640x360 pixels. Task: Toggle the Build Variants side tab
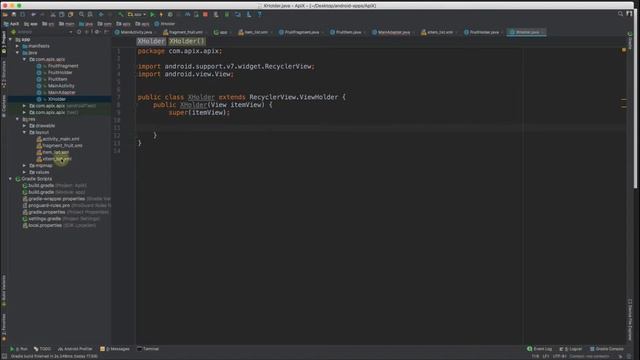point(4,291)
